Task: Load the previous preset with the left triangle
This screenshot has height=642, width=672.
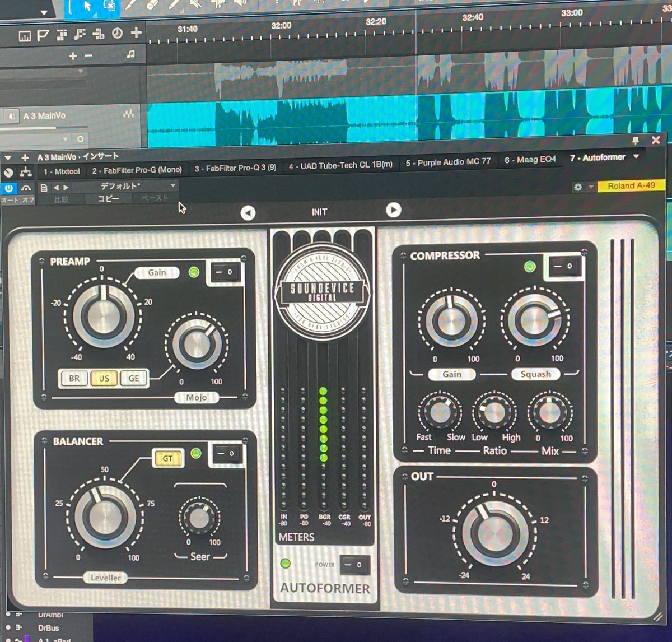Action: pyautogui.click(x=55, y=188)
